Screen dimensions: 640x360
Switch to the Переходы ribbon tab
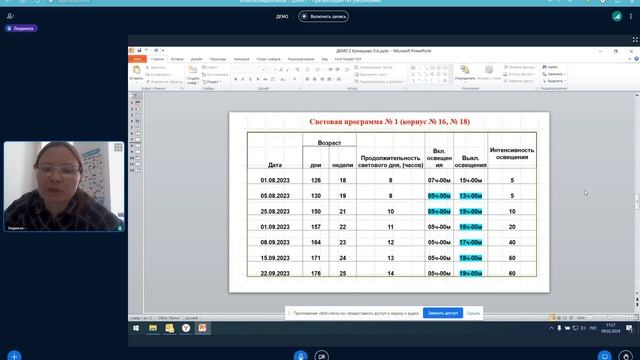click(218, 59)
